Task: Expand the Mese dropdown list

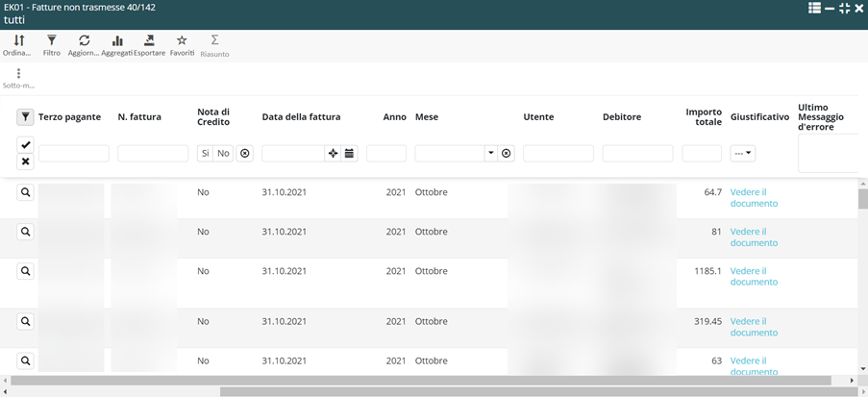Action: (x=490, y=153)
